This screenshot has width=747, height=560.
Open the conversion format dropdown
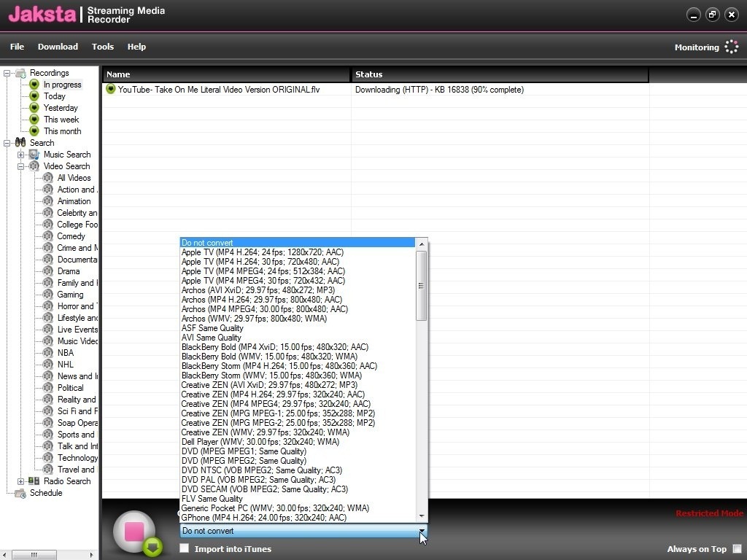pyautogui.click(x=422, y=531)
